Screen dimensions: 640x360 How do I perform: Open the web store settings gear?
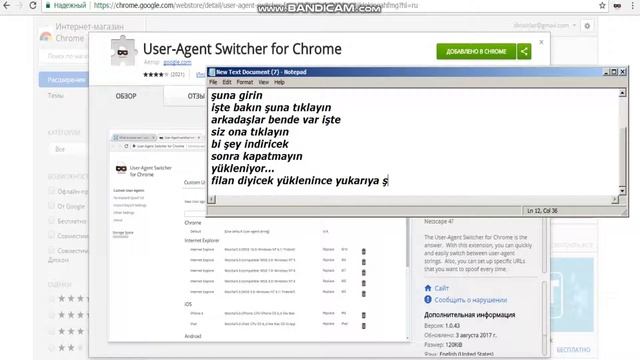587,26
